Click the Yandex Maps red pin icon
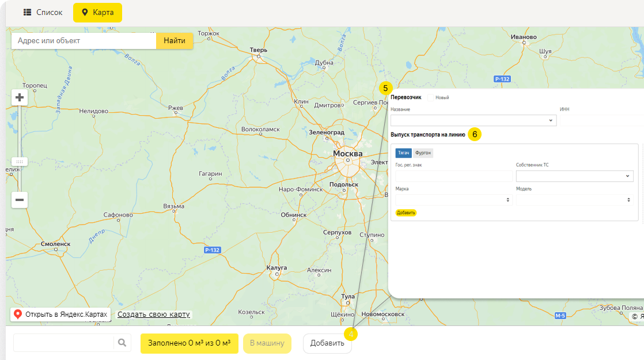The width and height of the screenshot is (644, 360). (18, 314)
